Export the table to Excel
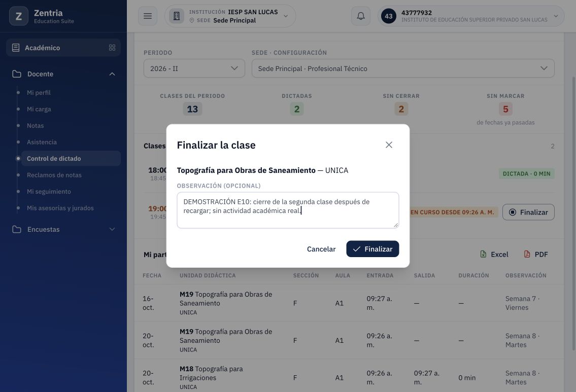The width and height of the screenshot is (576, 392). 494,255
